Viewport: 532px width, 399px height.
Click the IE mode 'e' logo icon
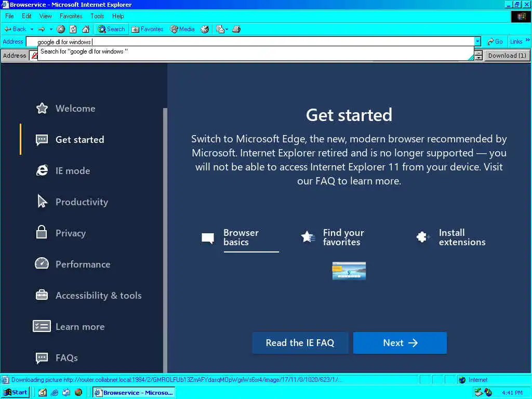[42, 170]
